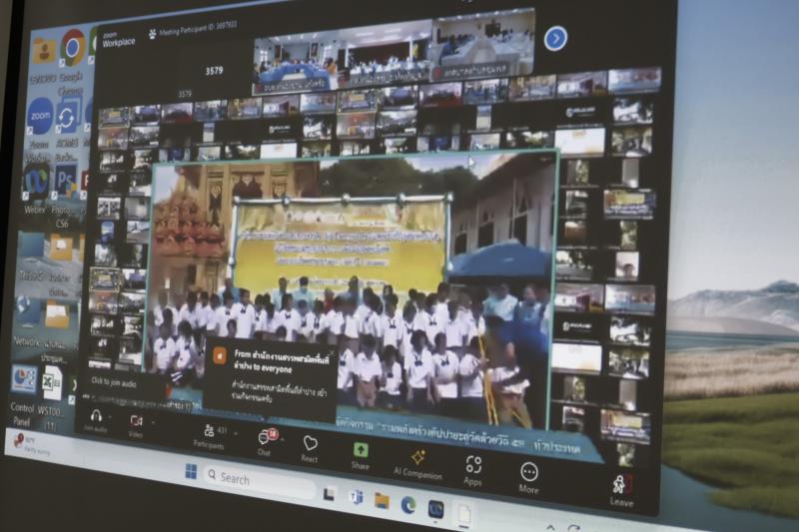Image resolution: width=799 pixels, height=532 pixels.
Task: Start video using the camera icon
Action: point(136,421)
